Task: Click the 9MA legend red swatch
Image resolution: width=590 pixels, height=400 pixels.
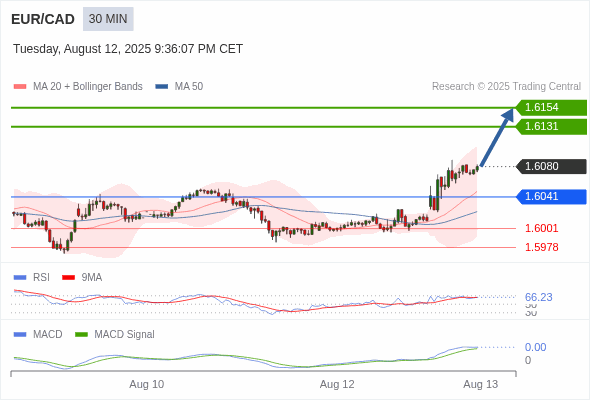Action: coord(68,278)
